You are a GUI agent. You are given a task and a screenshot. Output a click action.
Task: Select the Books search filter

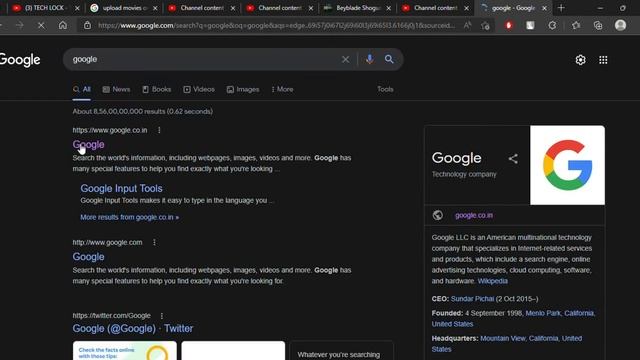(x=157, y=89)
